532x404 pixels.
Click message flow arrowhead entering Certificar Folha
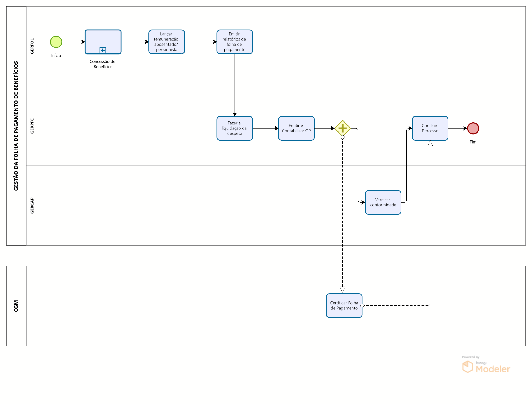click(x=342, y=290)
